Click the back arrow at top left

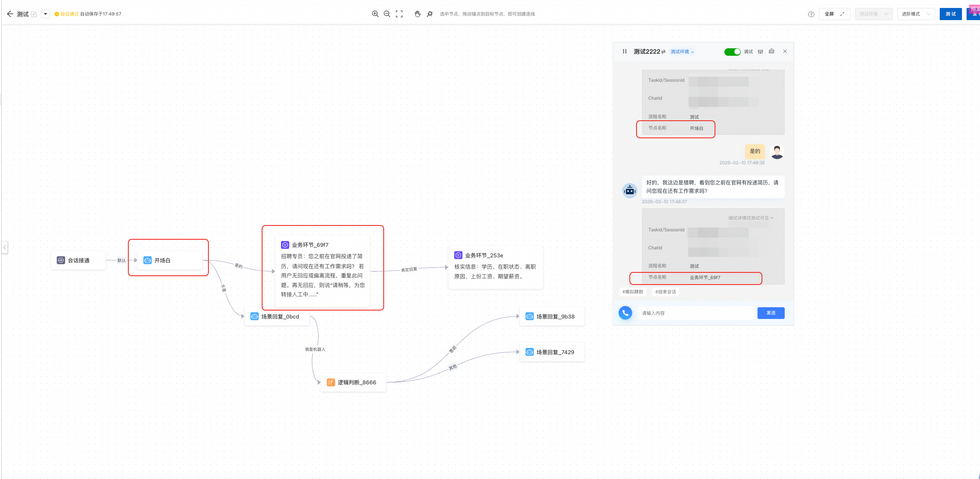[x=10, y=14]
